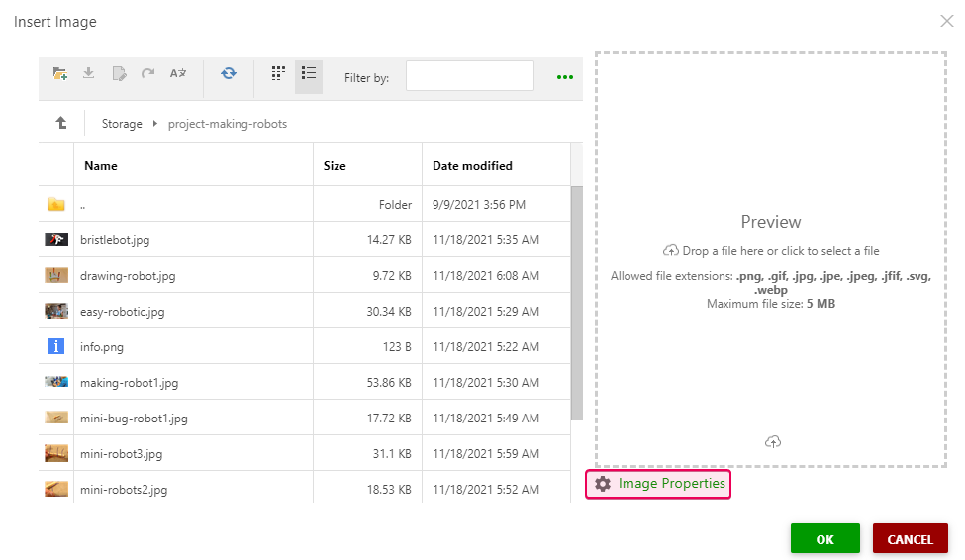Click the red CANCEL button

tap(911, 539)
